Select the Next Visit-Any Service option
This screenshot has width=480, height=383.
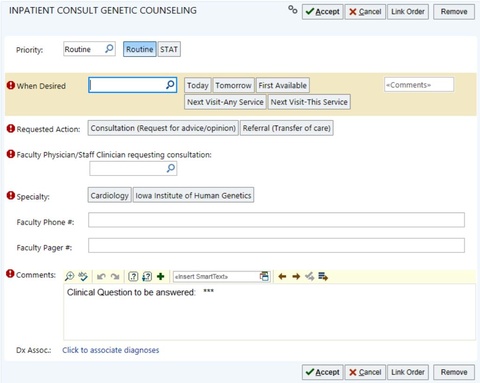[x=225, y=102]
